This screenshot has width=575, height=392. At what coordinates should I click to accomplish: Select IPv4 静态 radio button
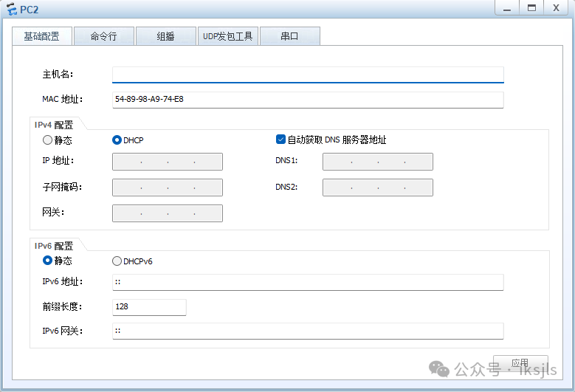click(48, 140)
